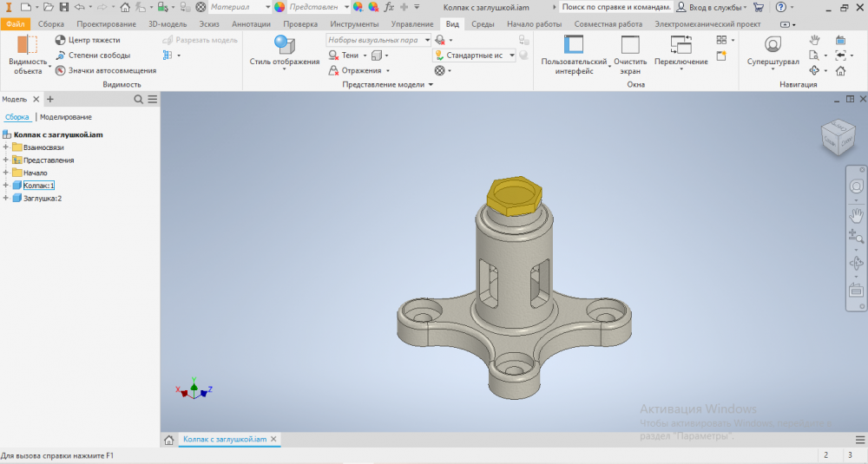
Task: Expand the Взаимосвязи folder in the tree
Action: pos(6,147)
